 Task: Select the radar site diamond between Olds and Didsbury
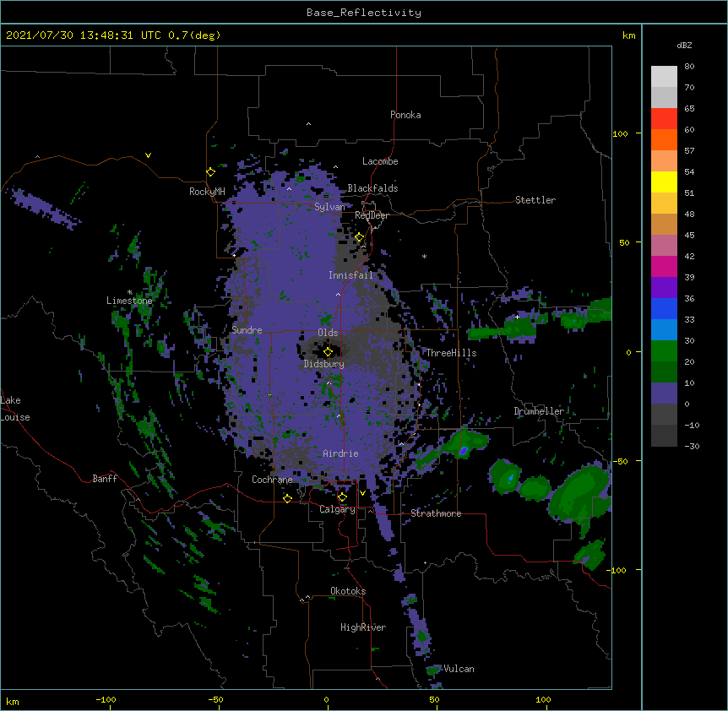(328, 352)
